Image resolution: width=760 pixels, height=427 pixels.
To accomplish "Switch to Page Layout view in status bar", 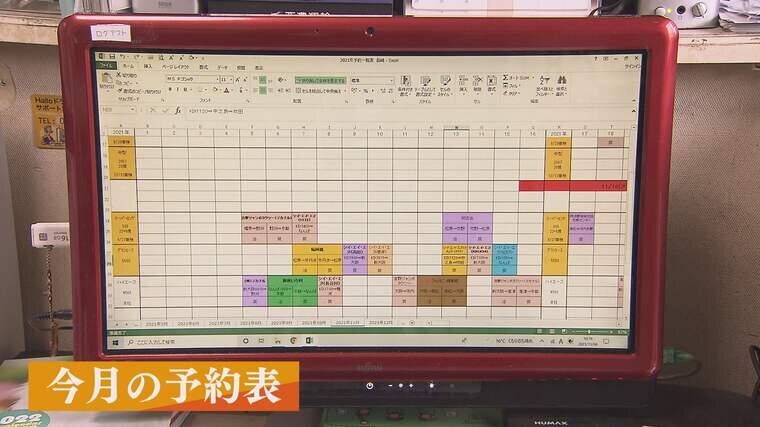I will click(552, 332).
